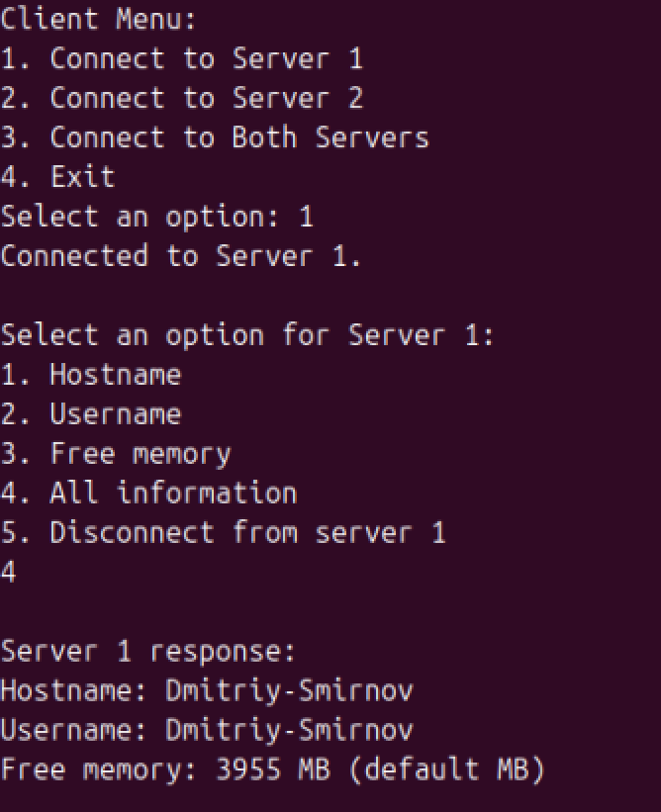The image size is (661, 812).
Task: Click the '2. Username' option line
Action: click(91, 413)
